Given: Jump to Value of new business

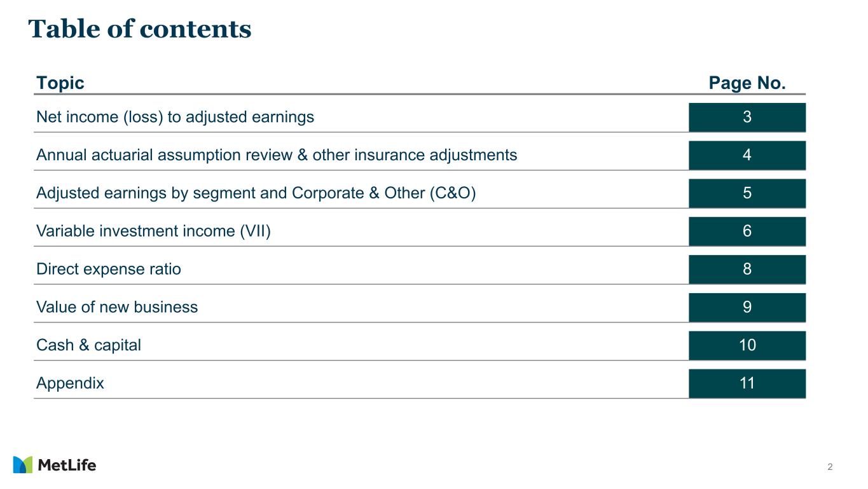Looking at the screenshot, I should click(x=117, y=308).
